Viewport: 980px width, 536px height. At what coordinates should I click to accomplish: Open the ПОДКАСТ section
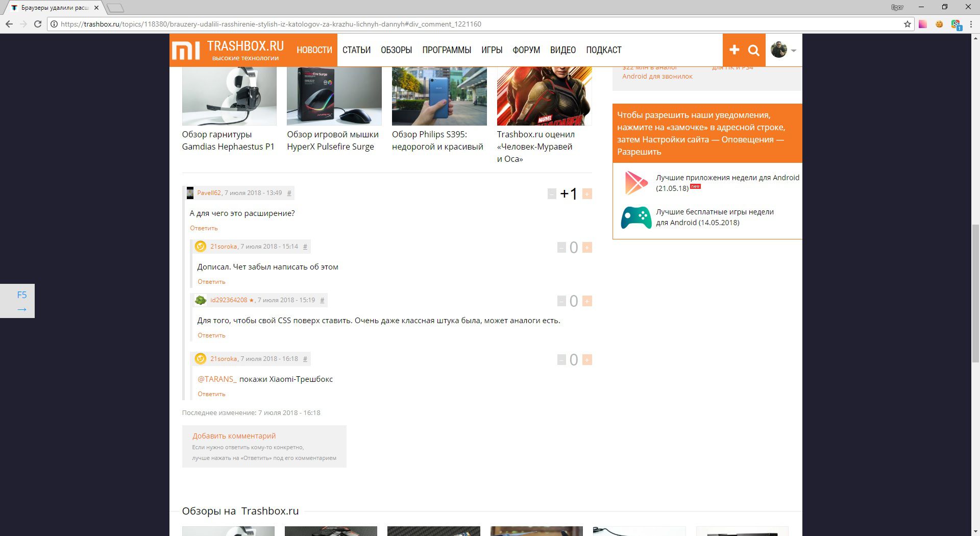pyautogui.click(x=604, y=50)
